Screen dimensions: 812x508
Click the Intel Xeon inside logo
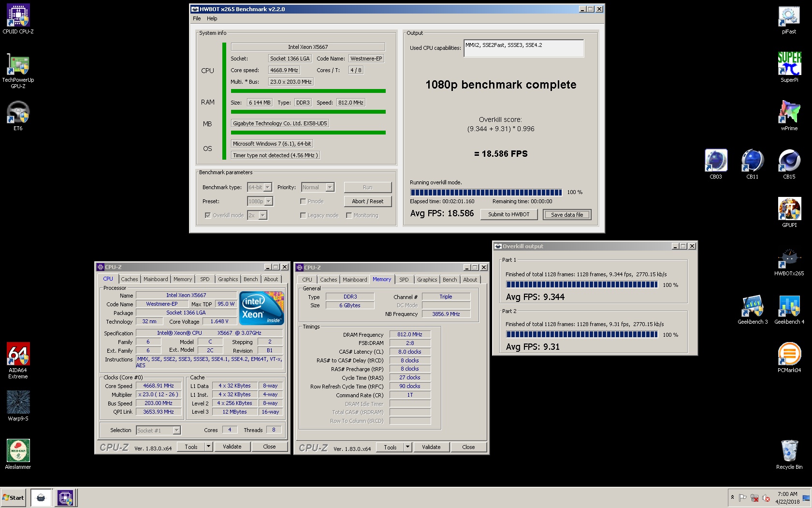[262, 308]
